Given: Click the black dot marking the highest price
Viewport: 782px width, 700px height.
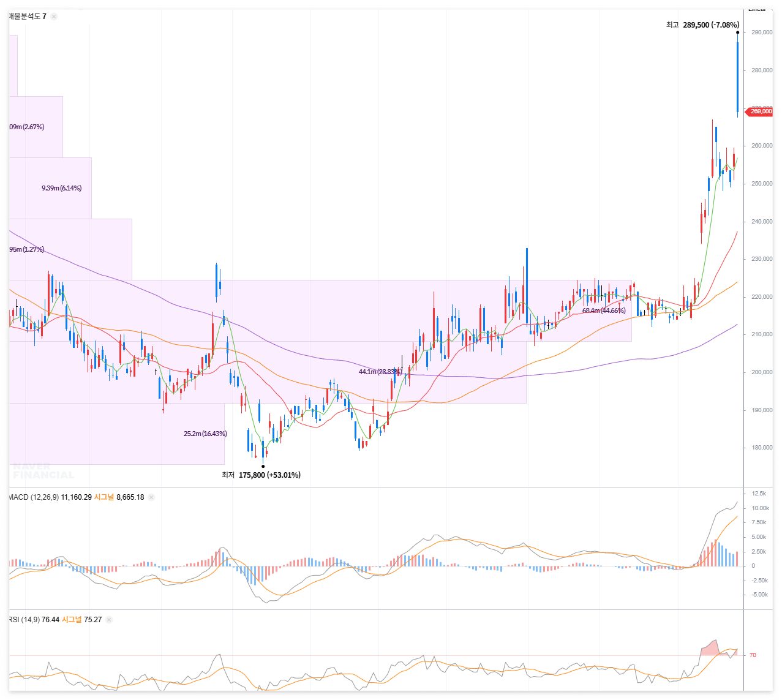Looking at the screenshot, I should pos(737,32).
